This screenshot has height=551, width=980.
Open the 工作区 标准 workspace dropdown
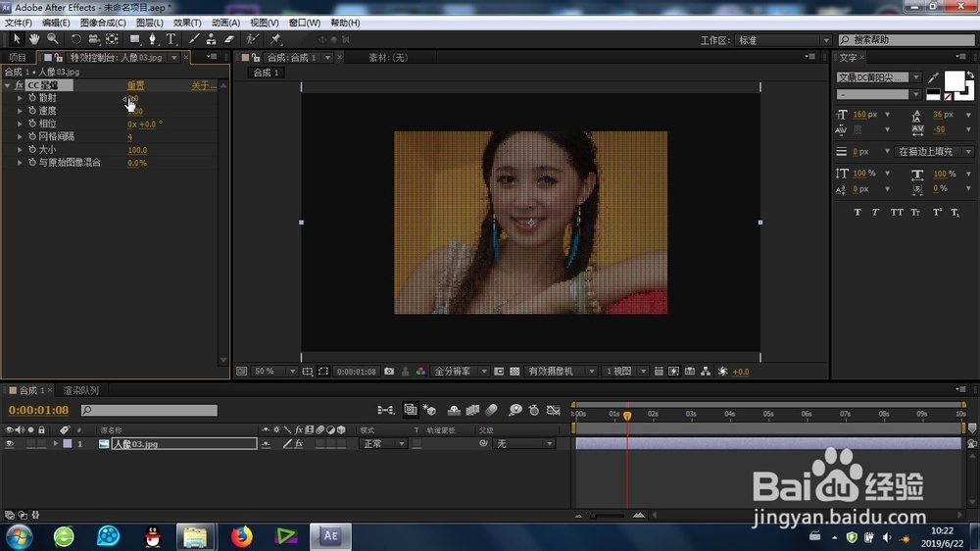[782, 40]
